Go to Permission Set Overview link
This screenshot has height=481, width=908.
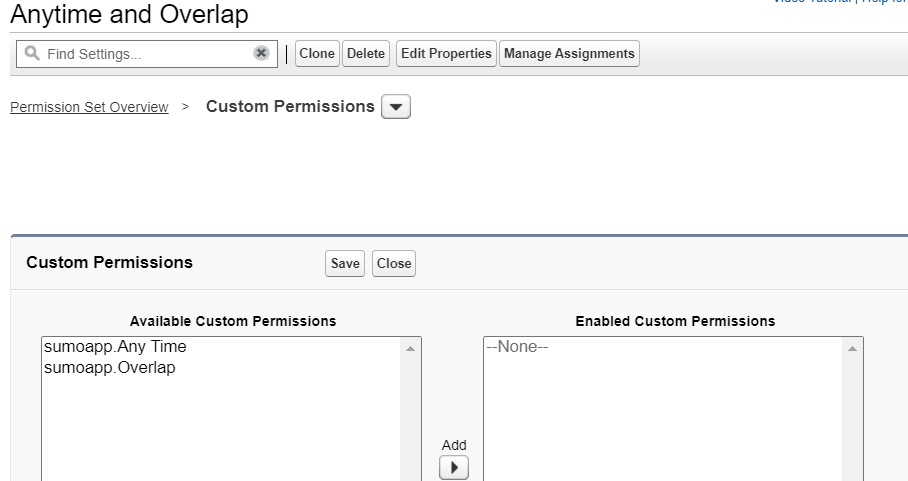point(89,108)
